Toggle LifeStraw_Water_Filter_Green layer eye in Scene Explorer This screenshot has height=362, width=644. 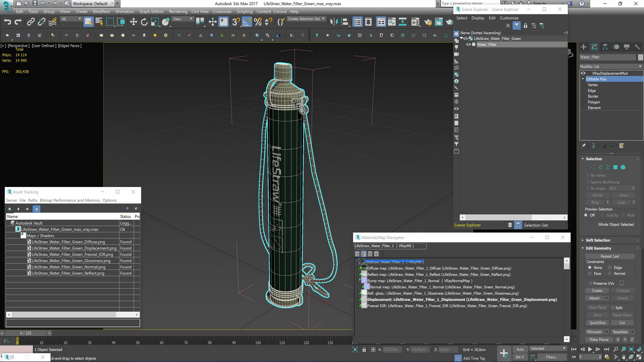466,39
